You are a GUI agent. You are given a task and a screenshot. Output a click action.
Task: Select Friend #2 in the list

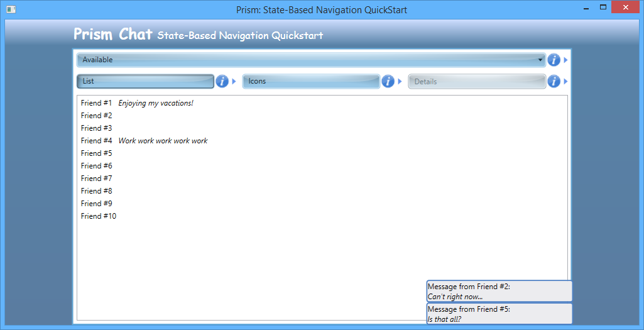97,116
